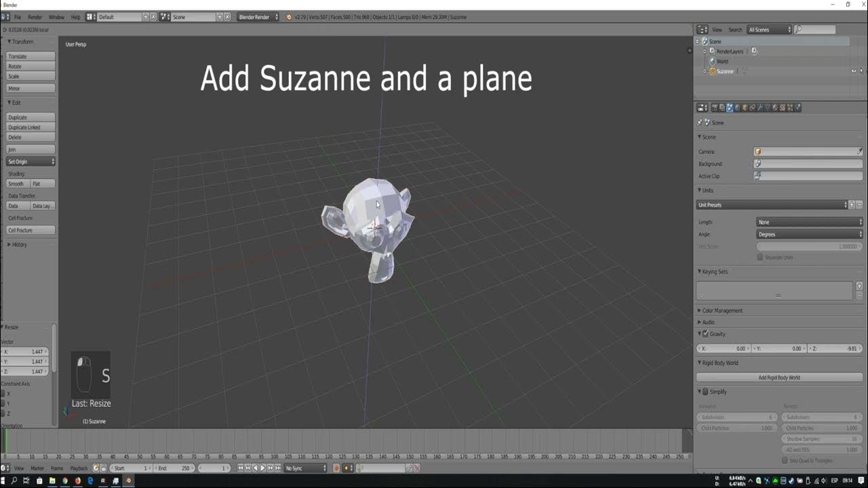The width and height of the screenshot is (868, 488).
Task: Click the Translate button
Action: (x=31, y=56)
